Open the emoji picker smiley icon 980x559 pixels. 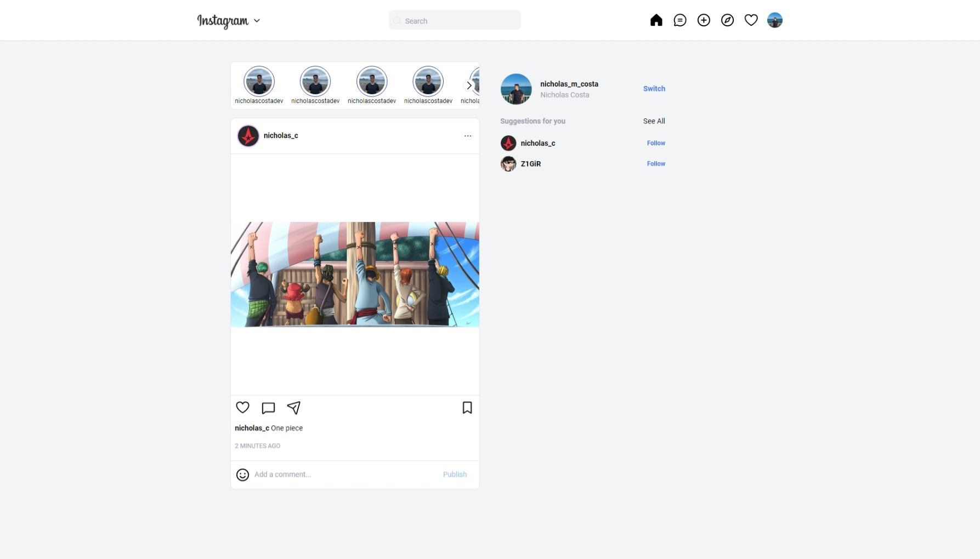(x=242, y=475)
